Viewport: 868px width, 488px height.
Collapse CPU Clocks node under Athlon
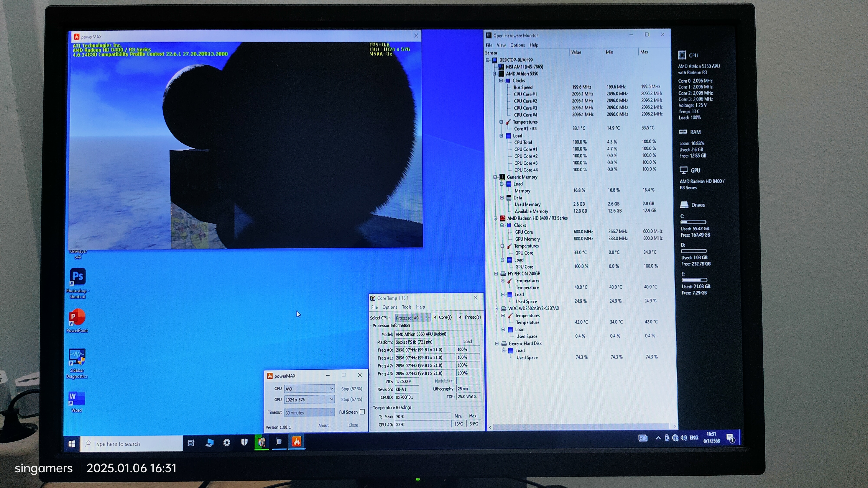tap(501, 80)
